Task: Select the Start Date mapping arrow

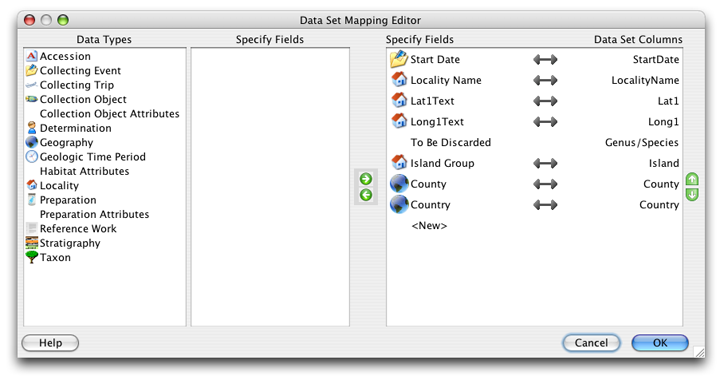Action: click(545, 59)
